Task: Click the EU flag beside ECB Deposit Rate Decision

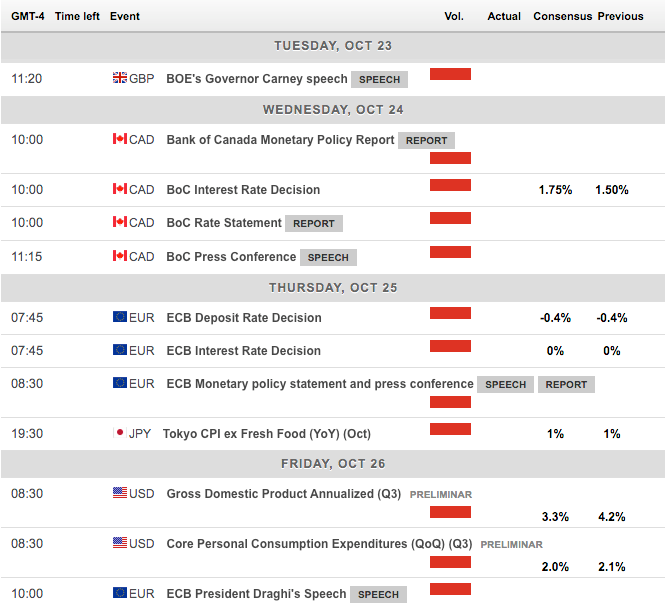Action: coord(119,318)
